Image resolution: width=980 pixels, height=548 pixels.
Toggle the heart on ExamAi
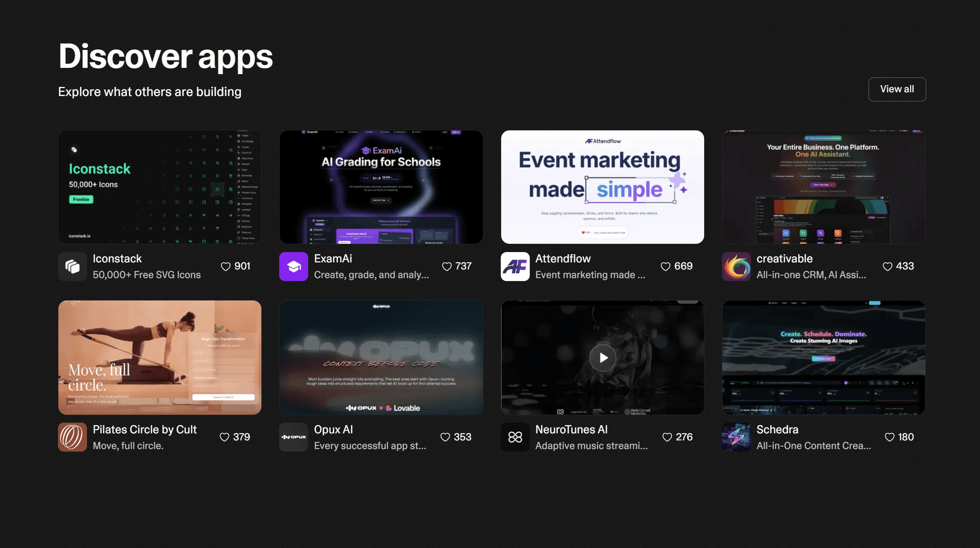(x=447, y=267)
